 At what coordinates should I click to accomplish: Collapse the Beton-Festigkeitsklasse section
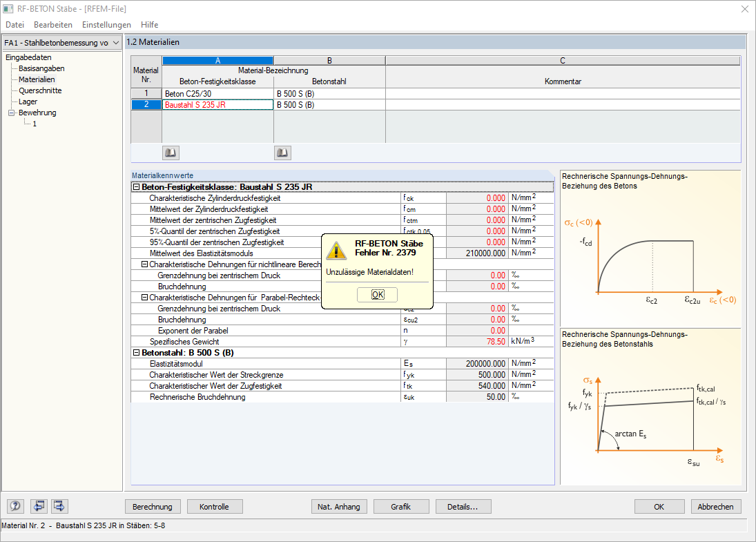(x=136, y=187)
